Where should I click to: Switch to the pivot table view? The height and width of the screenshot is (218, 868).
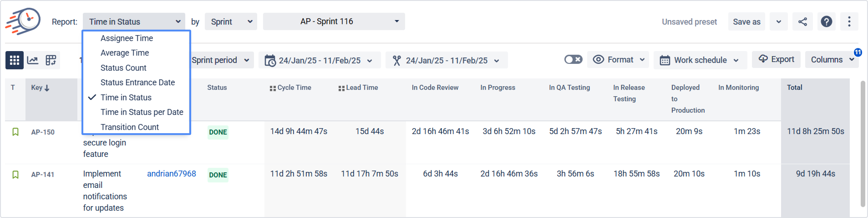pyautogui.click(x=51, y=60)
